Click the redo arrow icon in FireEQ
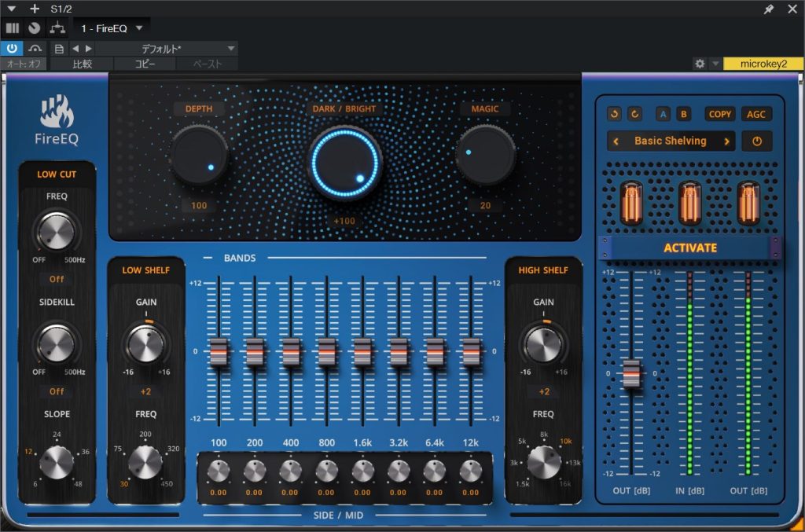Image resolution: width=805 pixels, height=532 pixels. (x=634, y=114)
